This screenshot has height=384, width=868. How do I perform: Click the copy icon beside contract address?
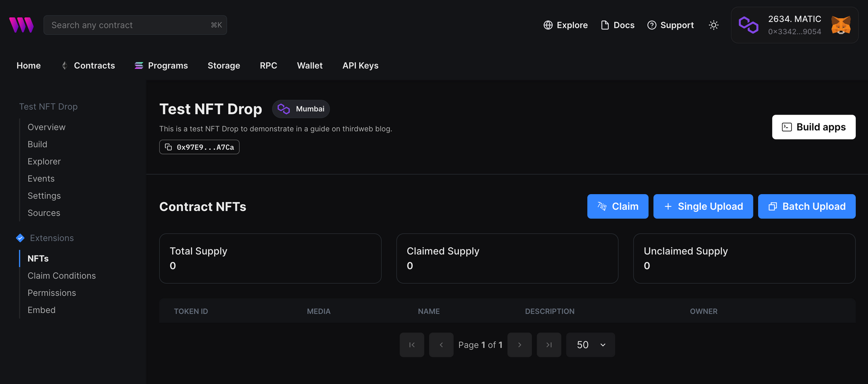(x=168, y=147)
